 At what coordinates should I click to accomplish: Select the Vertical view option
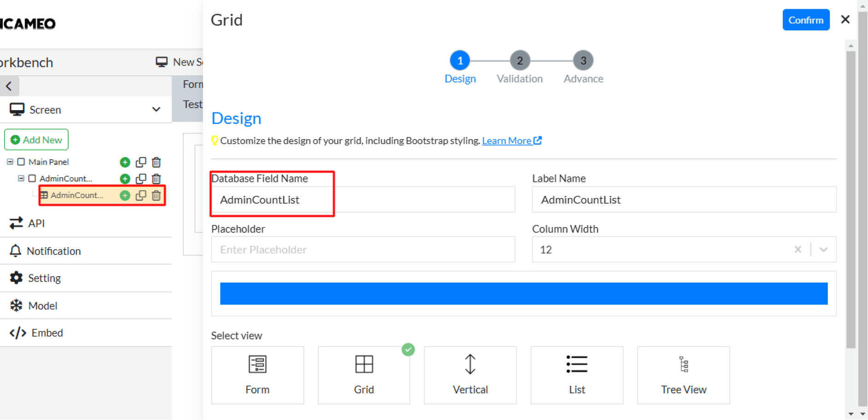470,374
